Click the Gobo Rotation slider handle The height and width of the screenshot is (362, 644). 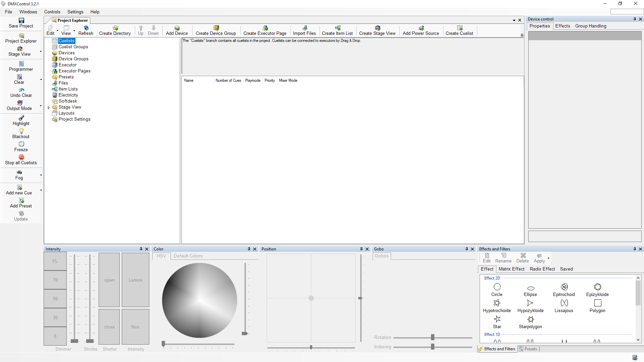click(x=432, y=337)
